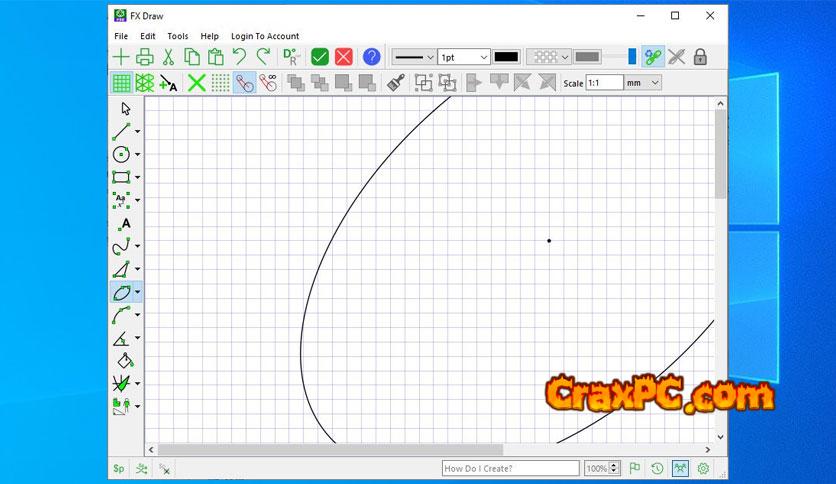
Task: Expand the line tool options arrow
Action: point(138,132)
